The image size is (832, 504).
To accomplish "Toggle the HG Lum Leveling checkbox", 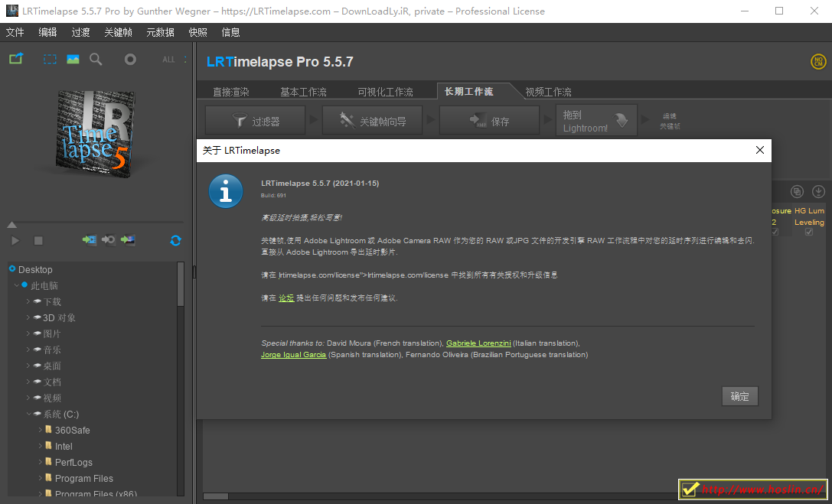I will tap(808, 232).
